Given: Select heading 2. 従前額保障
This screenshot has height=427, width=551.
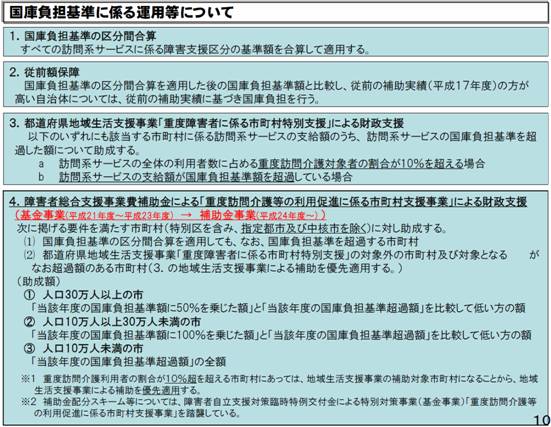Looking at the screenshot, I should pos(45,72).
